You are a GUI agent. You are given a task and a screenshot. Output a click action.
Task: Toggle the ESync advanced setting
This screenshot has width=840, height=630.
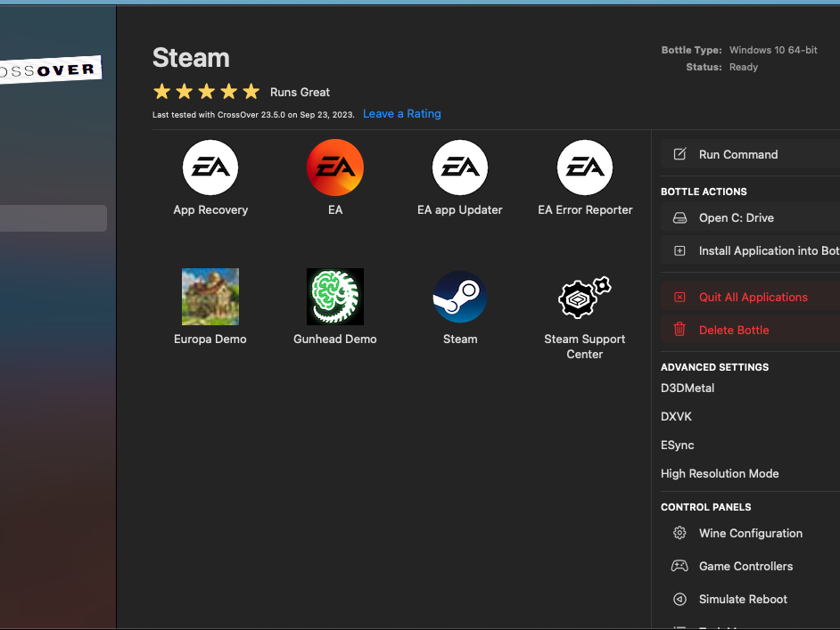[677, 446]
